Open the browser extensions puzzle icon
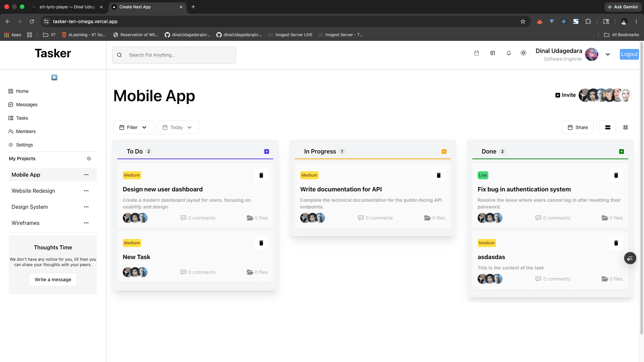Viewport: 644px width, 362px height. coord(588,21)
